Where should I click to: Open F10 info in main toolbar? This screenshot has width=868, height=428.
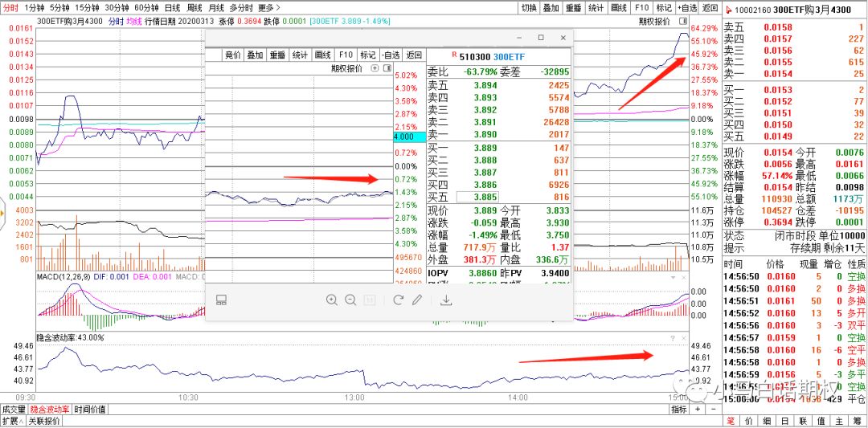[641, 8]
